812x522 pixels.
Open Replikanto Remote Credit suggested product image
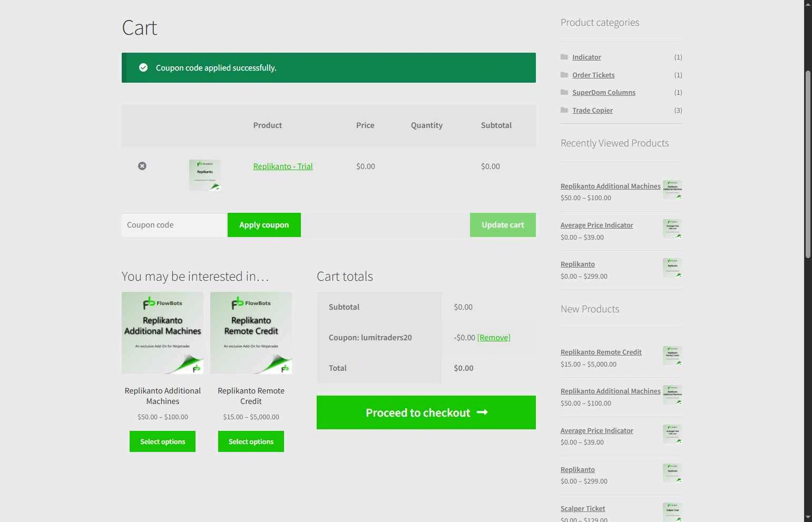(x=251, y=333)
